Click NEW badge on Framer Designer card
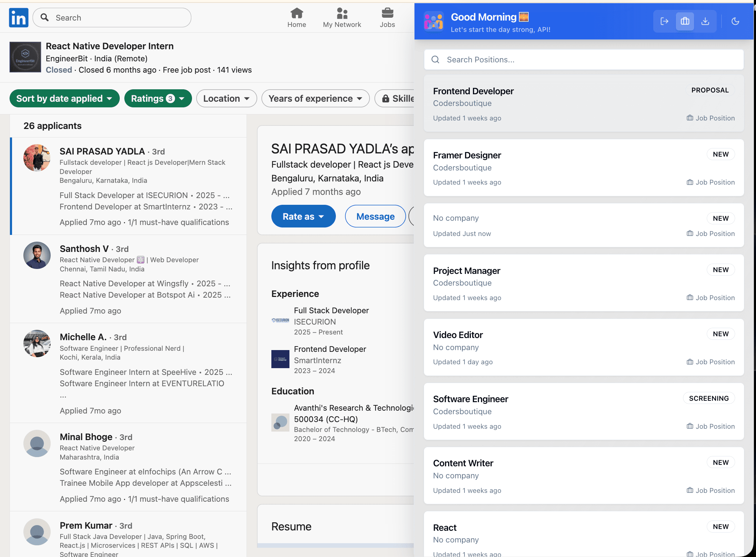Screen dimensions: 756x557 [721, 154]
